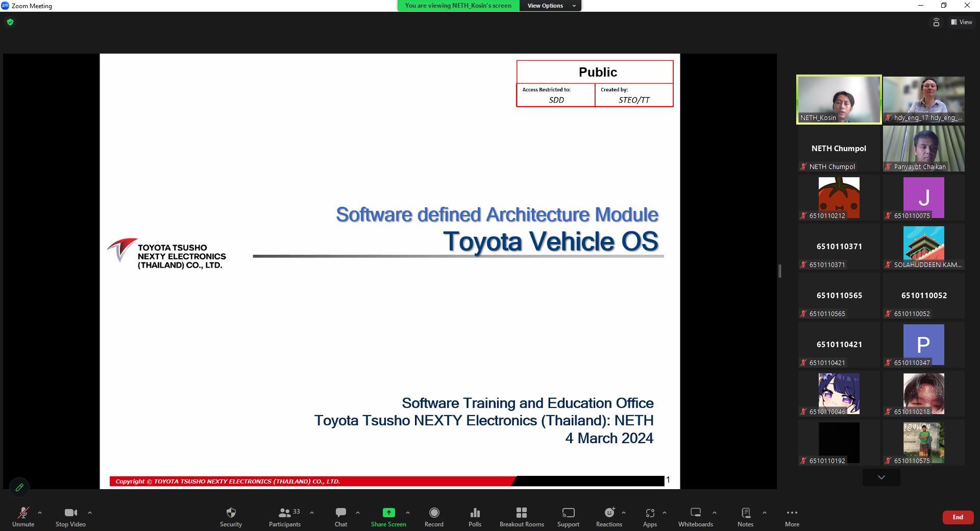Open the Security shield icon
The height and width of the screenshot is (531, 980).
point(231,513)
